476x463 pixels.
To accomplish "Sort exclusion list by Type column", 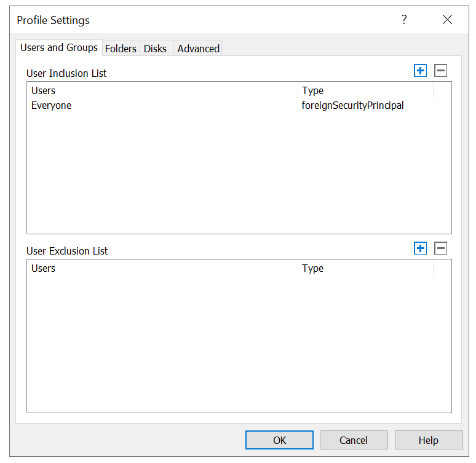I will 365,269.
